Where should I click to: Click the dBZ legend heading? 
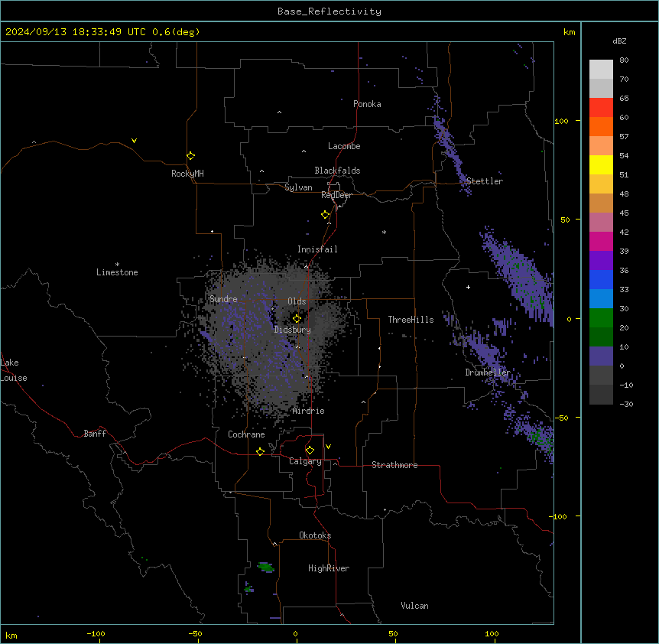point(619,41)
